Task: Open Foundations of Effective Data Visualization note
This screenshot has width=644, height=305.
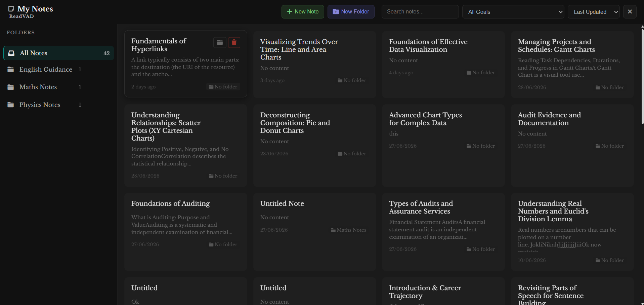Action: [443, 65]
